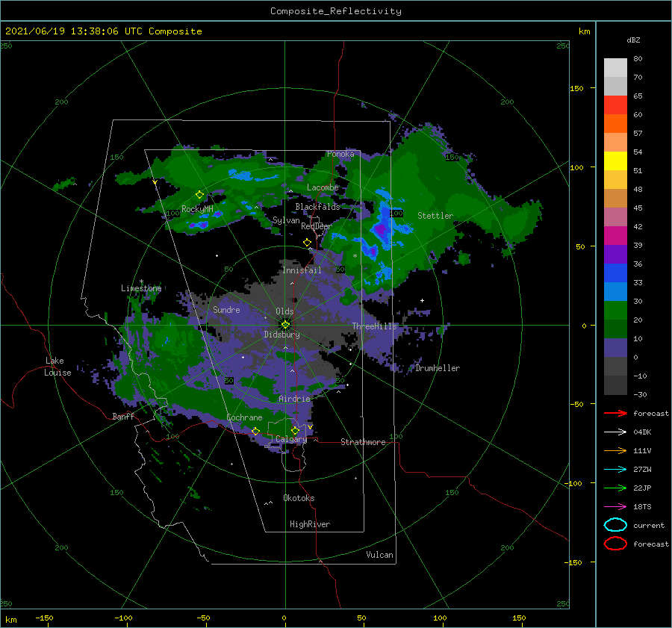
Task: Click the RedDeer town label
Action: point(317,226)
